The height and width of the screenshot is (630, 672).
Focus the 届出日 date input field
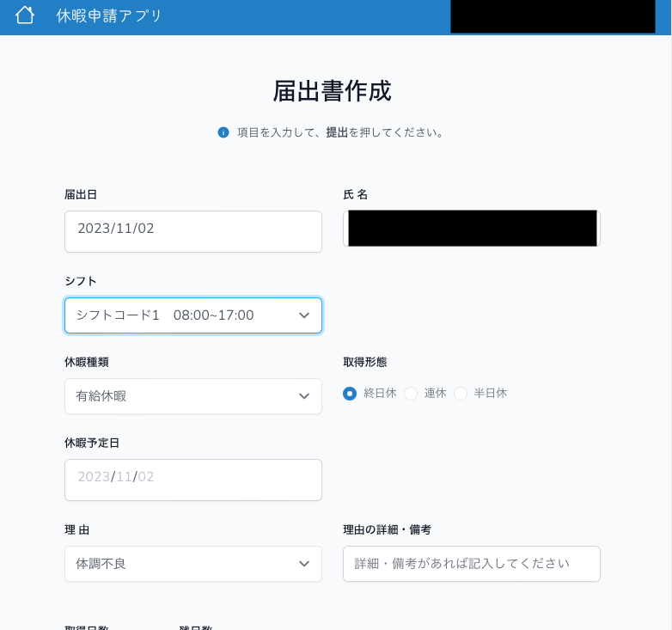192,231
